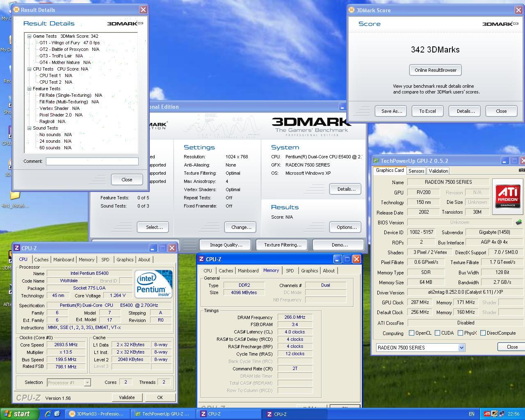The image size is (525, 420).
Task: Click Change button under 3DMark Settings
Action: coord(241,227)
